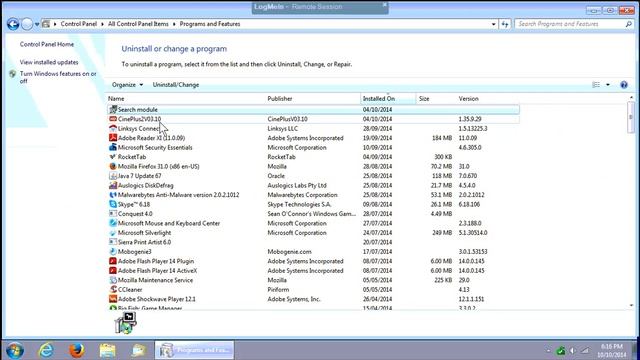This screenshot has width=640, height=360.
Task: Sort by Installed On column header
Action: pos(379,99)
